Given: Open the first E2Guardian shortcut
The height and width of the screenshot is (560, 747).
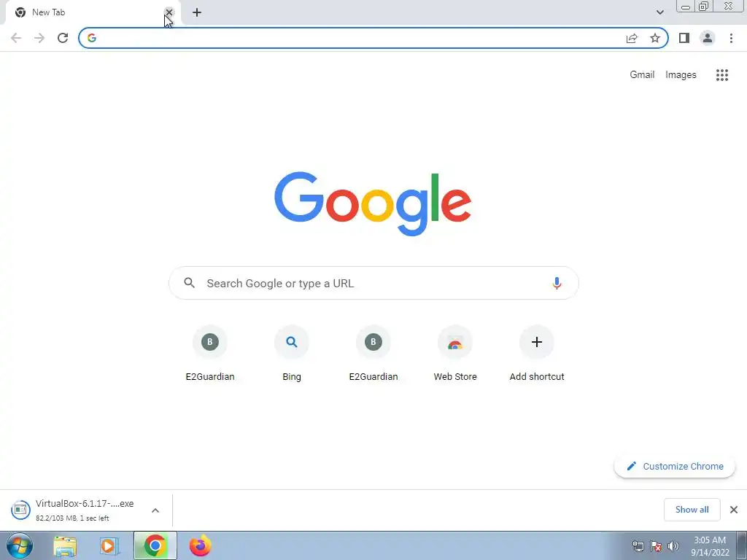Looking at the screenshot, I should point(210,354).
